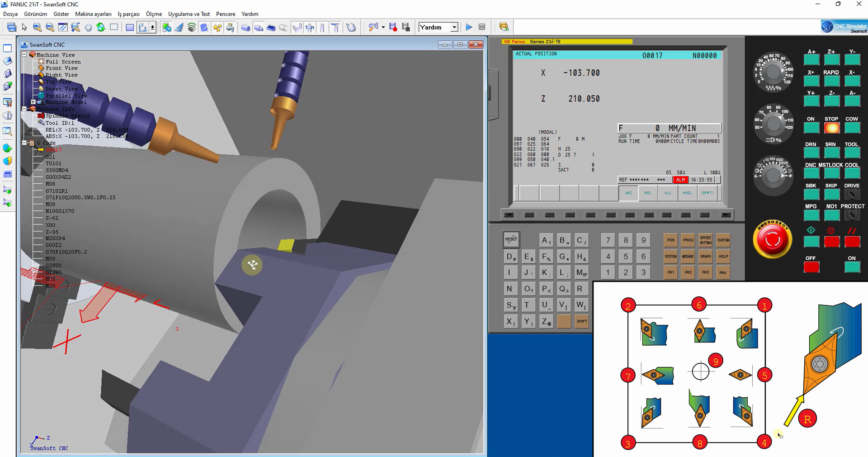Toggle the SBK single block button
This screenshot has width=868, height=457.
click(x=811, y=194)
